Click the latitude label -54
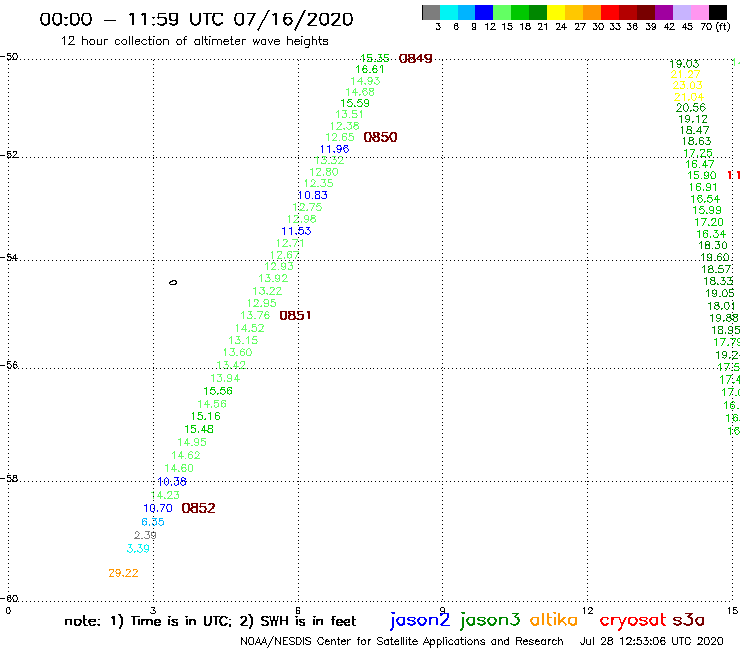Image resolution: width=740 pixels, height=650 pixels. (x=9, y=257)
